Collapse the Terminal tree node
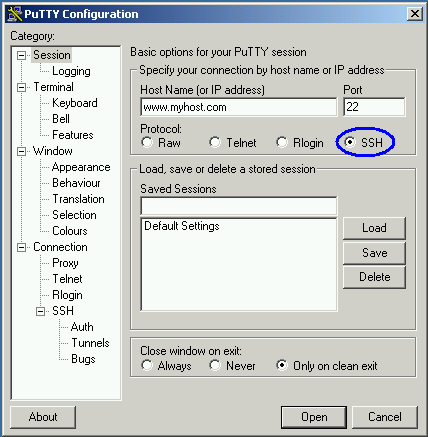Screen dimensions: 428x437 (x=21, y=87)
